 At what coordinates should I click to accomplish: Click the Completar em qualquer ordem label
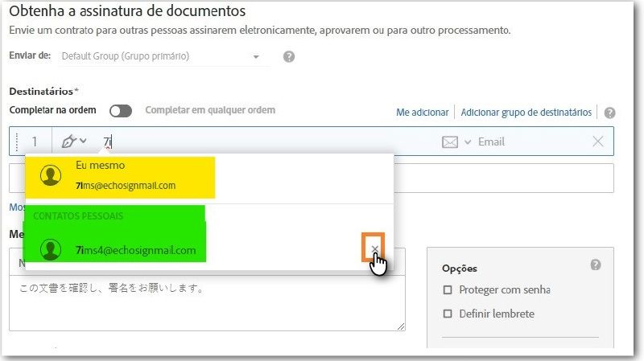pyautogui.click(x=210, y=110)
